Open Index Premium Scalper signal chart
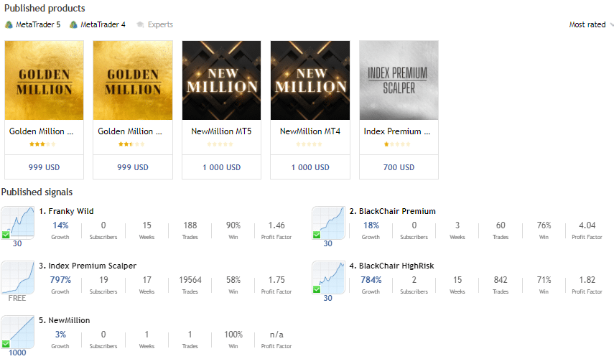Viewport: 614px width, 364px height. pyautogui.click(x=18, y=277)
